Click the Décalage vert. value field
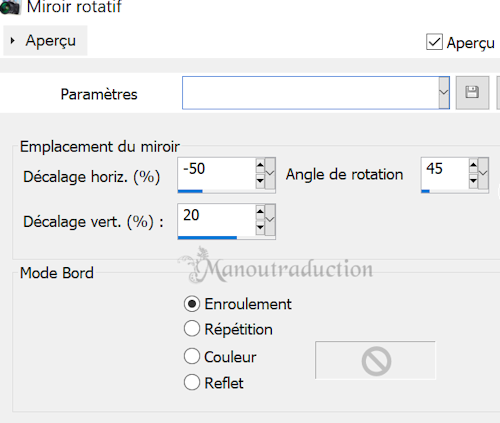Screen dimensions: 500x423 coord(217,219)
